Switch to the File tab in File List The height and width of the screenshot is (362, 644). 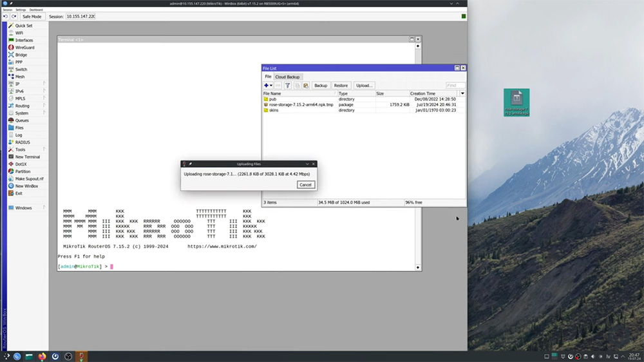tap(268, 77)
